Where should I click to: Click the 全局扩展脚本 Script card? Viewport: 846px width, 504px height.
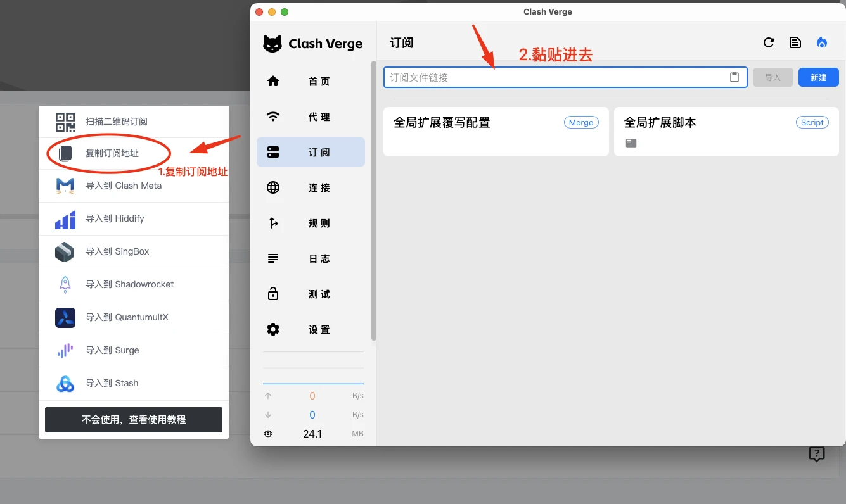tap(726, 131)
